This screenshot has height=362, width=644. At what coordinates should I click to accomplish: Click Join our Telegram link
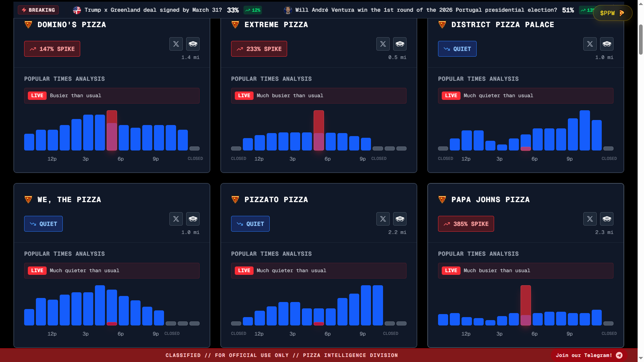584,355
